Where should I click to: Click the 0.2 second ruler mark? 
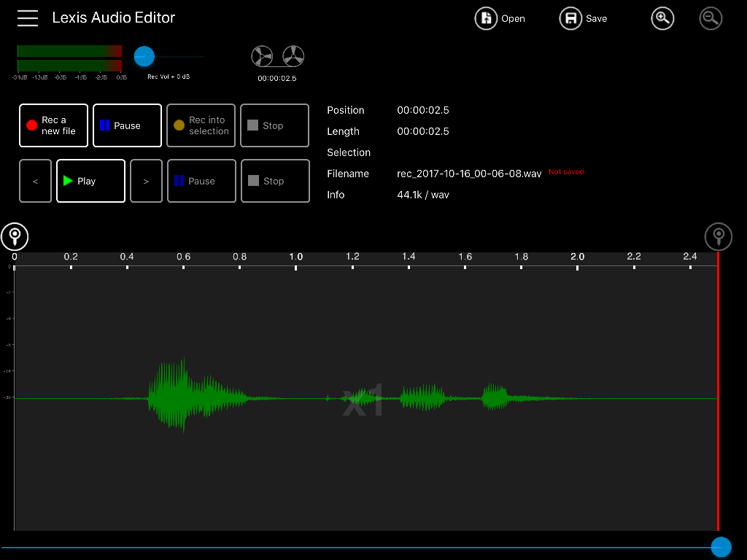71,257
